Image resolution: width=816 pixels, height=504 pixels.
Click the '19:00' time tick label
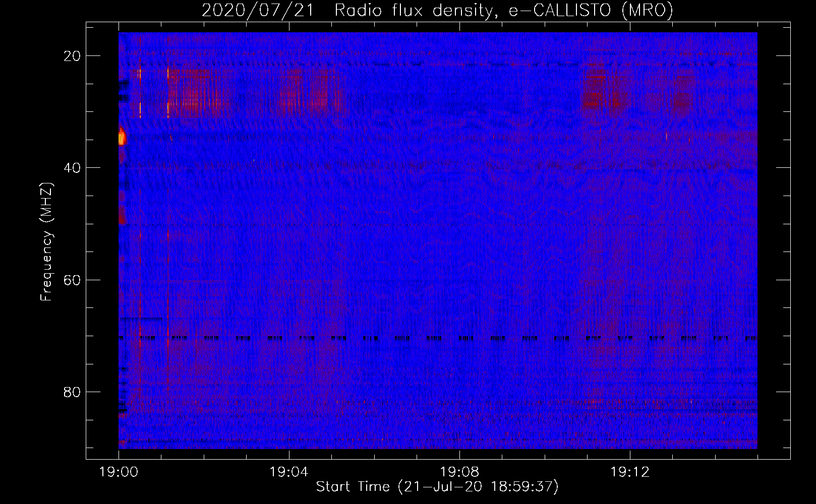119,472
